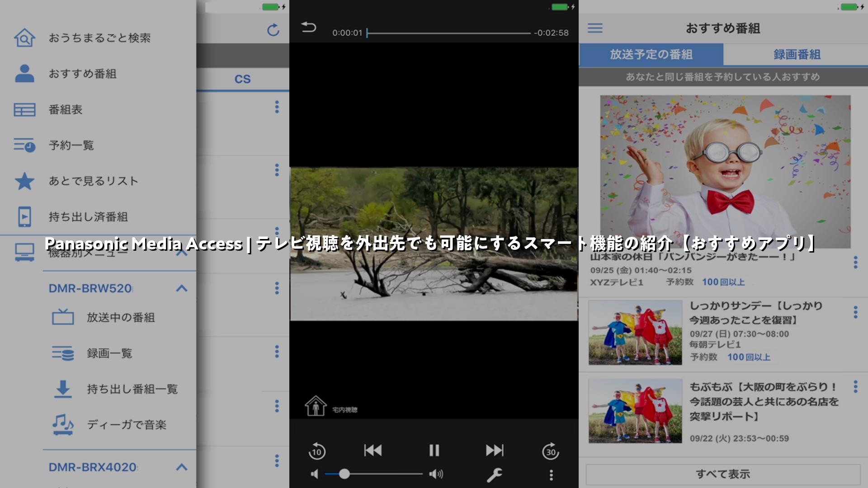Click the video frame in player

[434, 244]
